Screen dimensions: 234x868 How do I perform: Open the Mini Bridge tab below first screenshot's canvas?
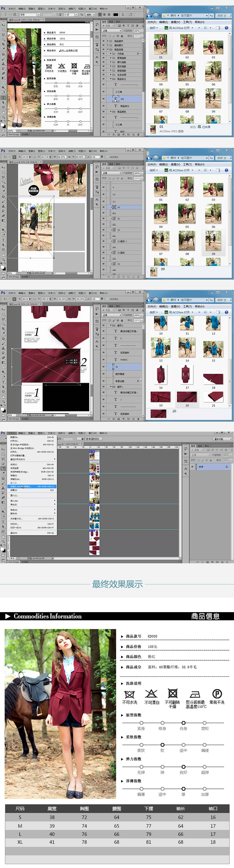(14, 134)
